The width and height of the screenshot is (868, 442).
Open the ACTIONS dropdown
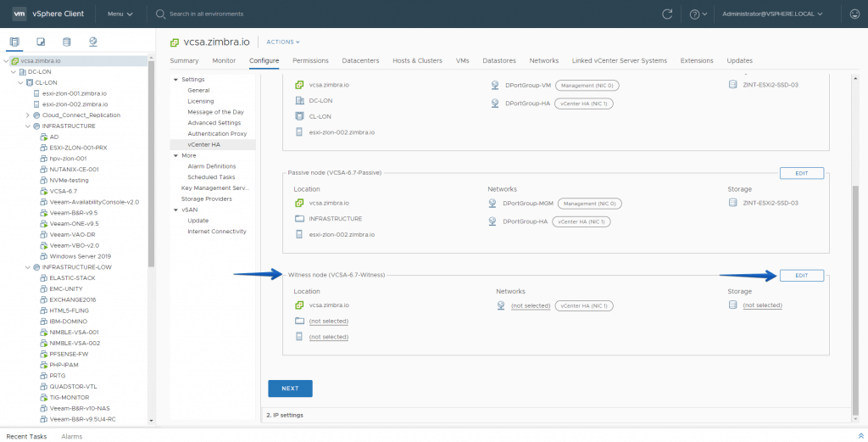(283, 42)
